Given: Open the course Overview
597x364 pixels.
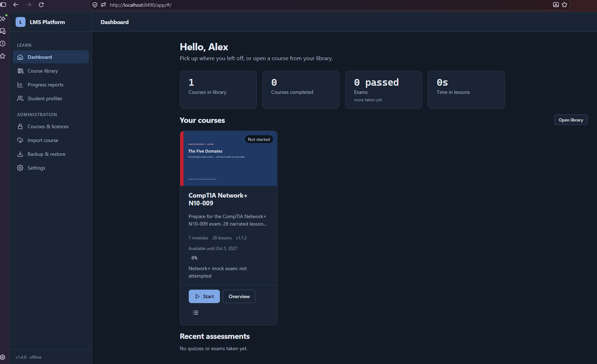Looking at the screenshot, I should point(239,296).
